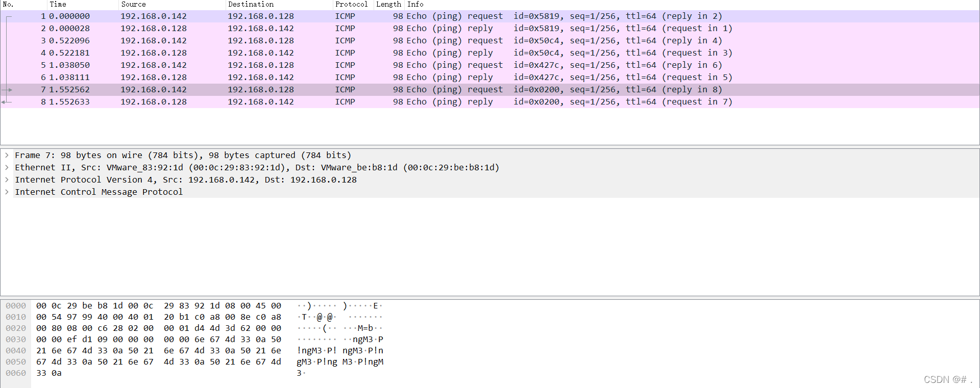The image size is (980, 388).
Task: Select packet 5 at time 1.038050
Action: coord(490,65)
